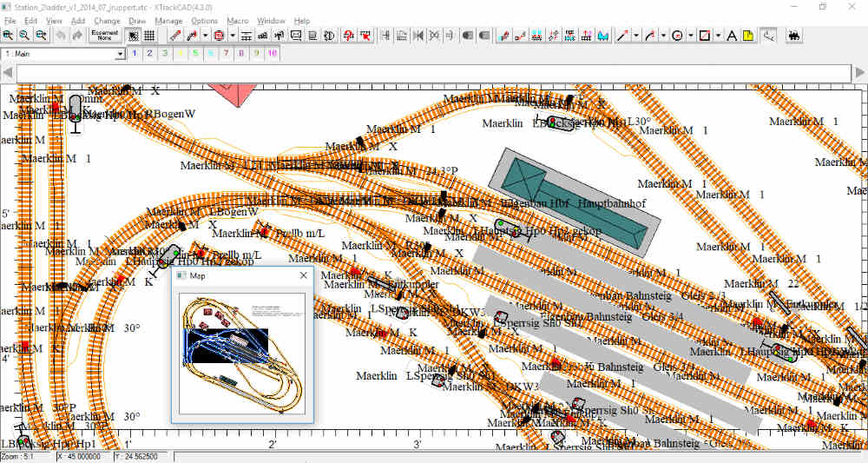
Task: Click the Zoom magnifier between In and Out
Action: (x=24, y=36)
